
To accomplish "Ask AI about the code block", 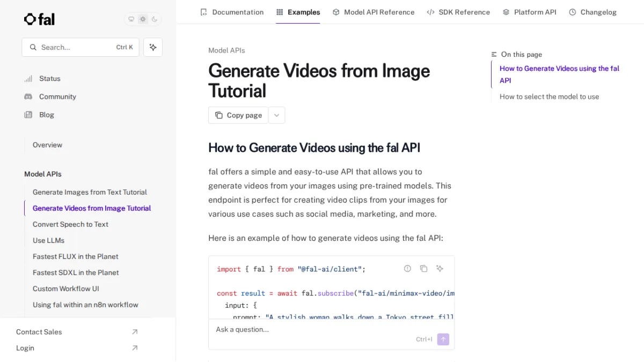I will point(440,269).
